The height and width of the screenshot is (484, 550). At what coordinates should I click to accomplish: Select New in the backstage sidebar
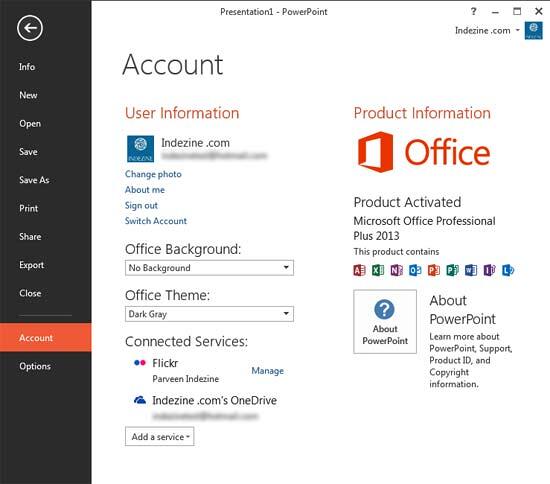click(x=28, y=95)
